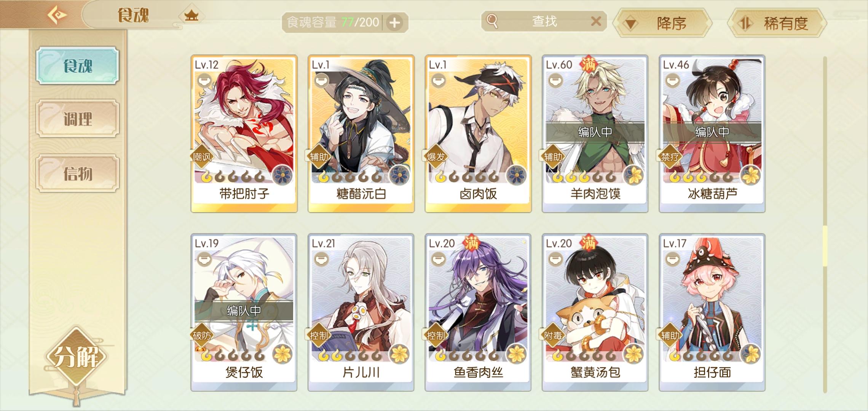Select the 鱼香肉丝 card
The height and width of the screenshot is (411, 868).
[x=478, y=312]
